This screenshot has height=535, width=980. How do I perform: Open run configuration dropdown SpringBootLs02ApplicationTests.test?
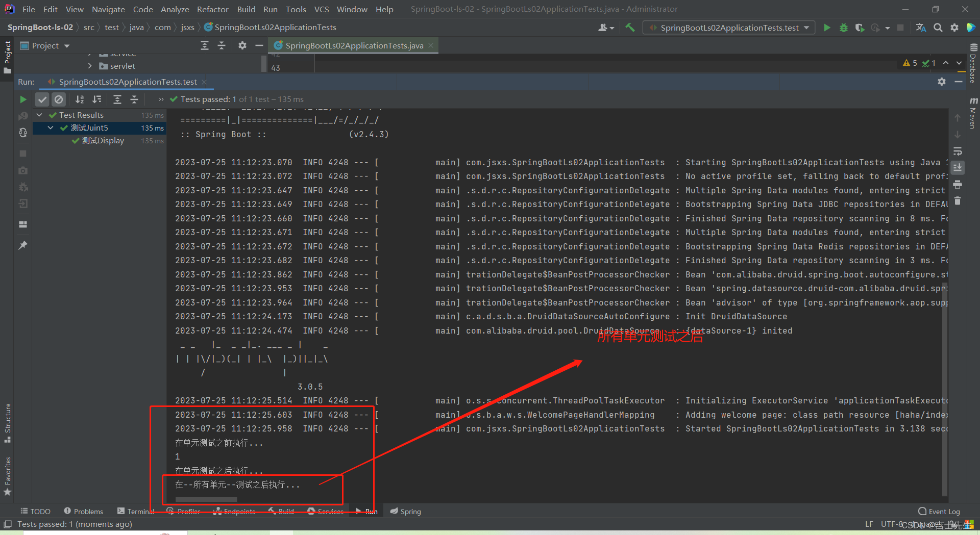point(729,28)
